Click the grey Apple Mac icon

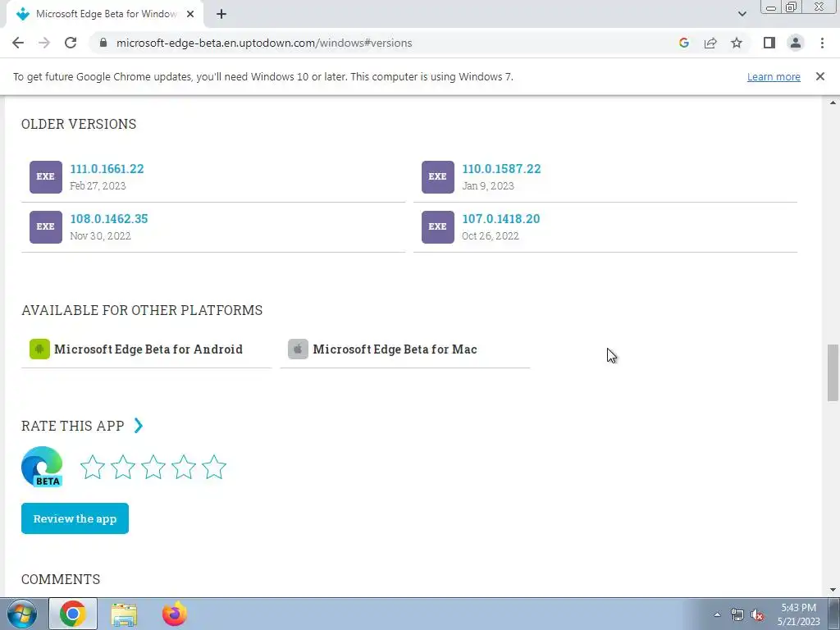(298, 349)
